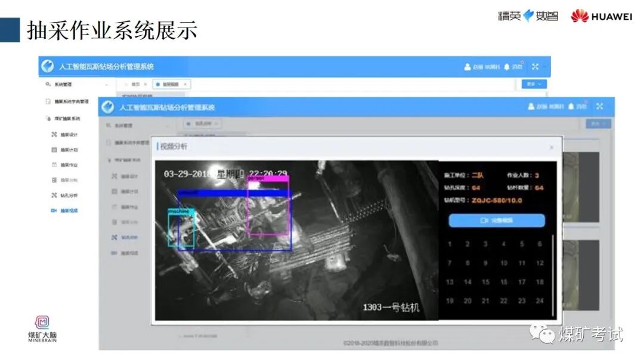
Task: Open the notification bell in the front window header
Action: [571, 106]
